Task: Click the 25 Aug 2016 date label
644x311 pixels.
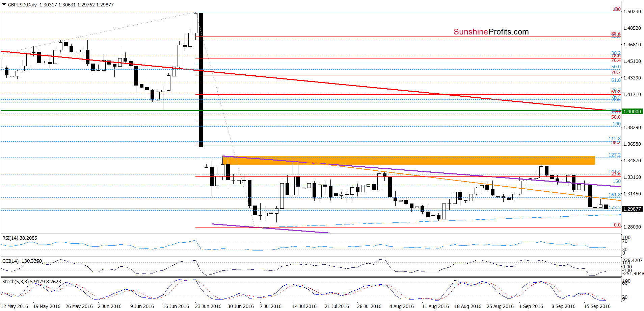Action: (x=500, y=306)
